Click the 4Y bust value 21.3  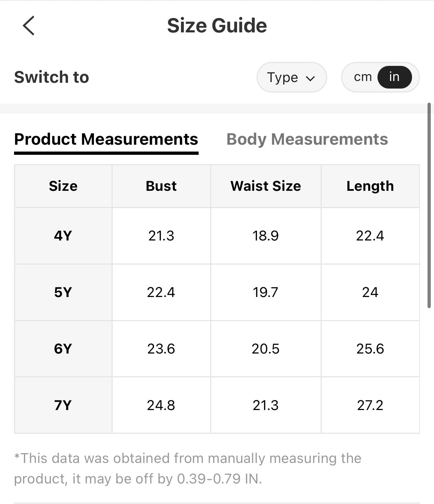coord(161,236)
